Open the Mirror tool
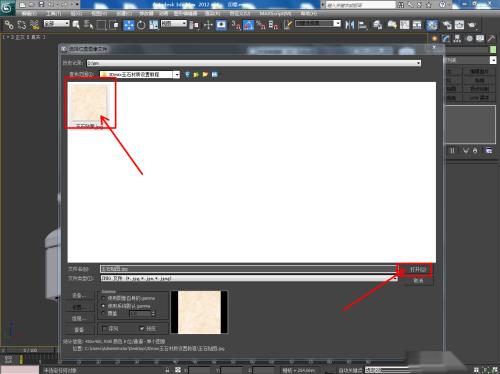The image size is (500, 374). click(349, 25)
